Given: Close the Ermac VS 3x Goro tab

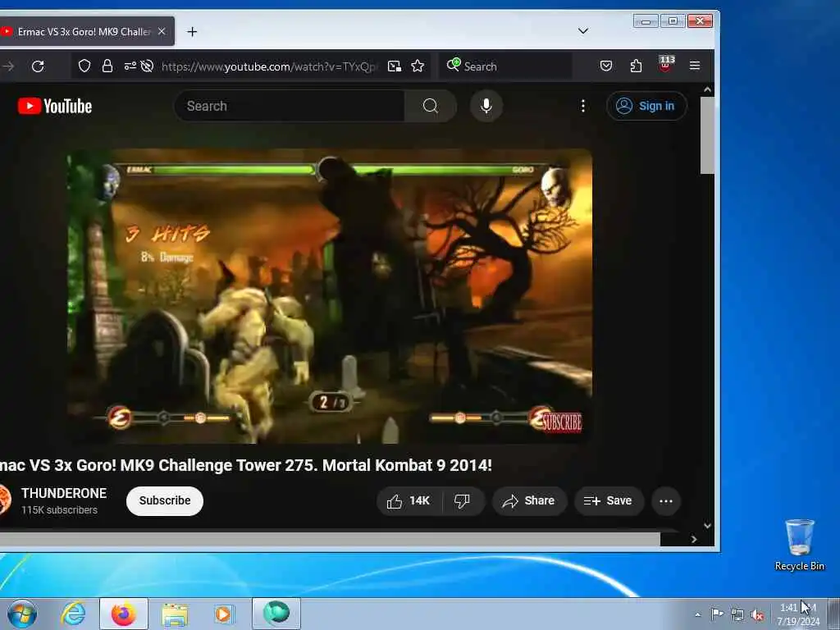Looking at the screenshot, I should tap(162, 32).
